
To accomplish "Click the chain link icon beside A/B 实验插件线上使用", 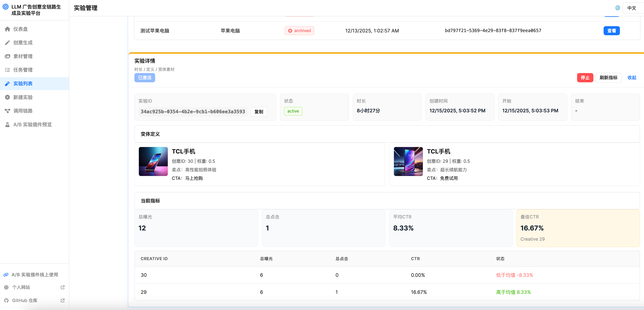I will [x=6, y=275].
